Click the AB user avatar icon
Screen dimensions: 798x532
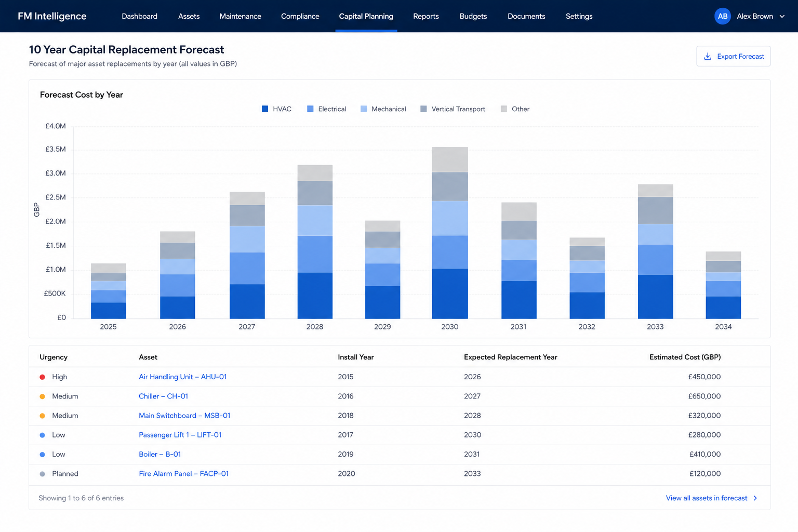pos(722,16)
